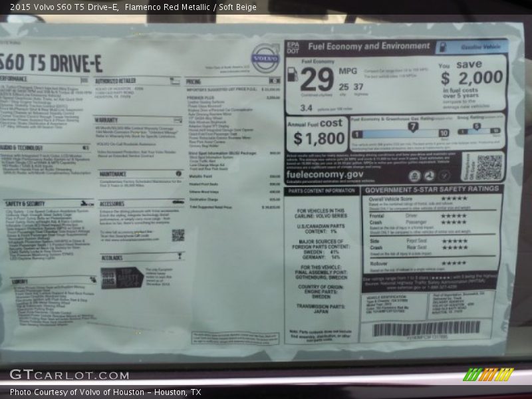Screen dimensions: 532x399
Task: Click the icon in the Authorized Retailer header
Action: [x=175, y=81]
